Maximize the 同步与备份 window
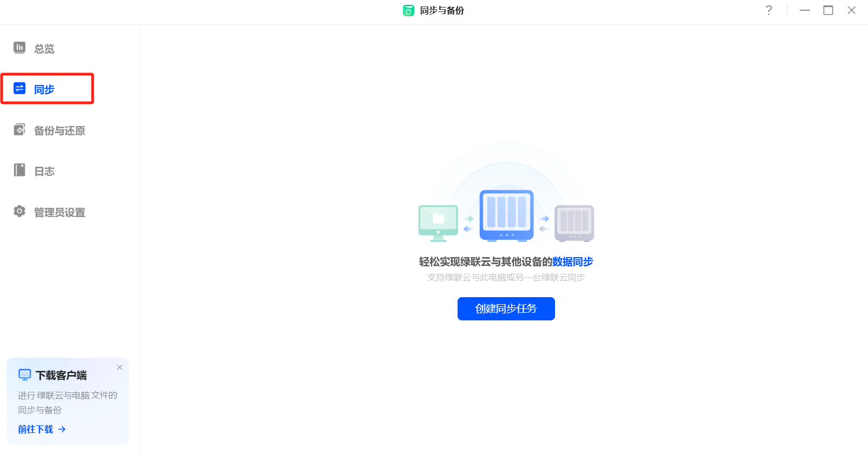868x453 pixels. [828, 10]
